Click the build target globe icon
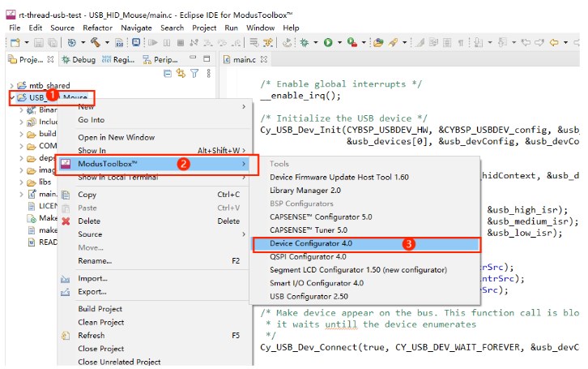The image size is (588, 369). point(71,42)
